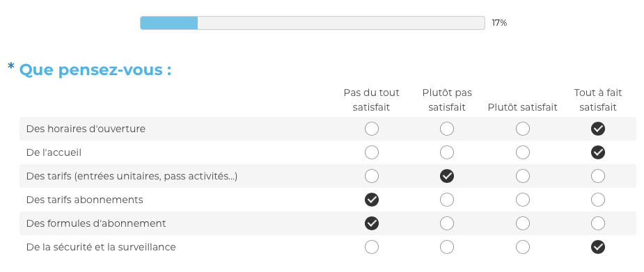Select 'Plutôt satisfait' for tarifs abonnements

pos(522,200)
